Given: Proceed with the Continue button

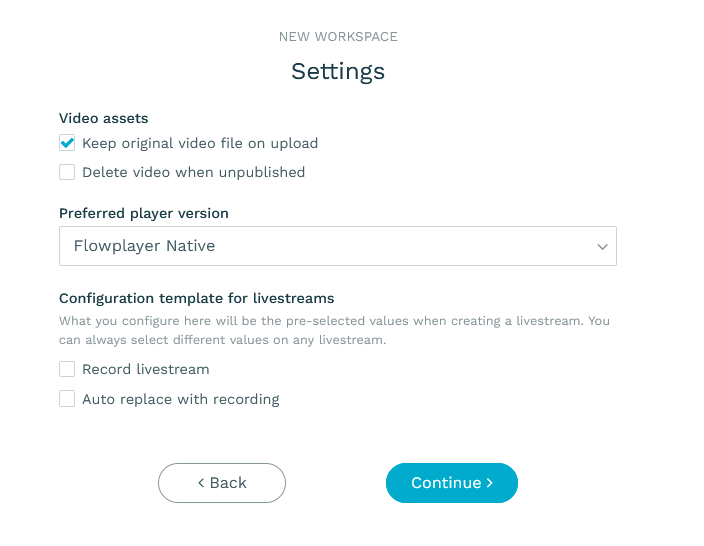Looking at the screenshot, I should pyautogui.click(x=452, y=483).
